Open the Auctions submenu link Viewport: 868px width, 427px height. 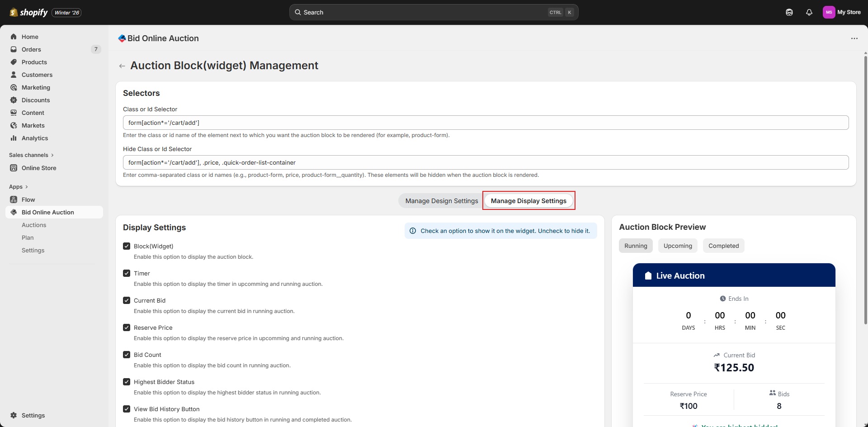34,225
